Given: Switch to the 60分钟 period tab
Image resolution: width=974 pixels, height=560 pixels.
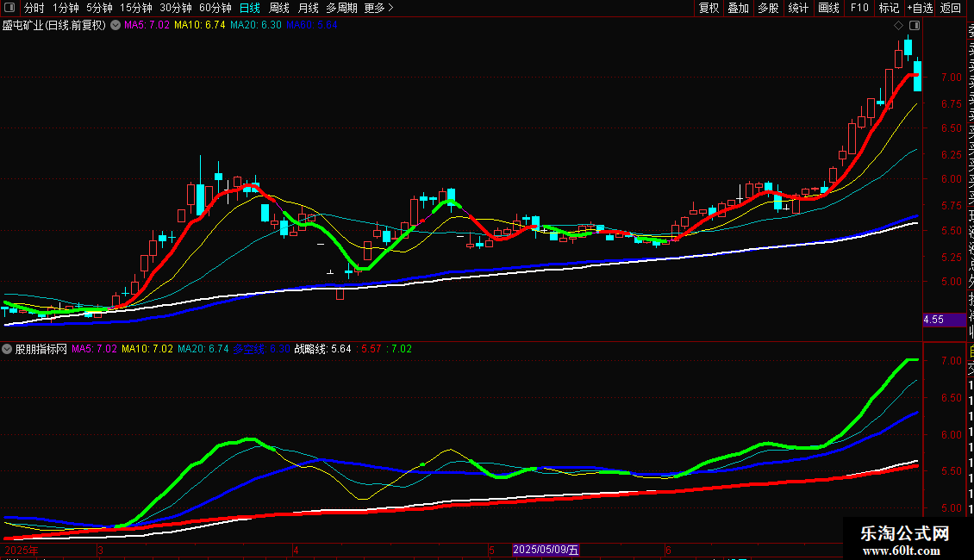Looking at the screenshot, I should pos(215,8).
